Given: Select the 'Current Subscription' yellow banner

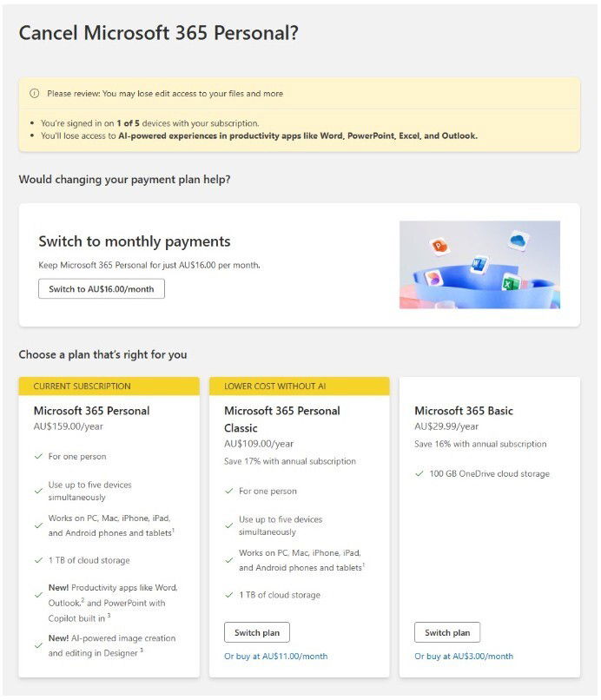Looking at the screenshot, I should pos(109,386).
